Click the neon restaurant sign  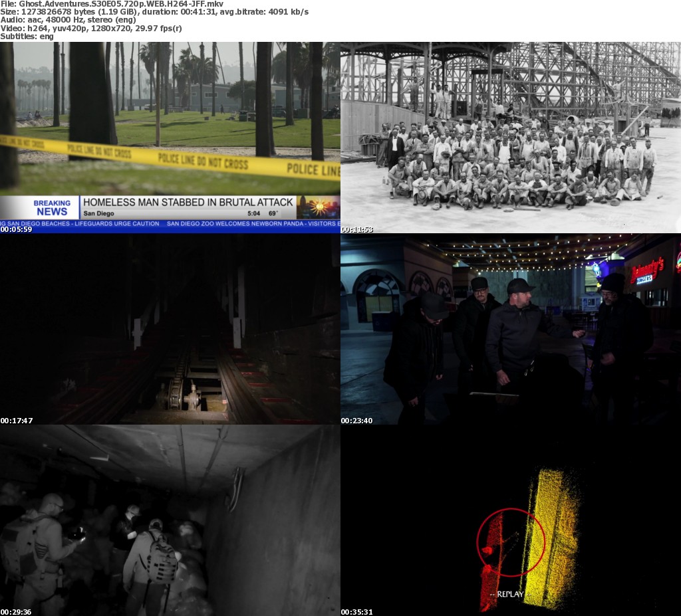pyautogui.click(x=646, y=270)
